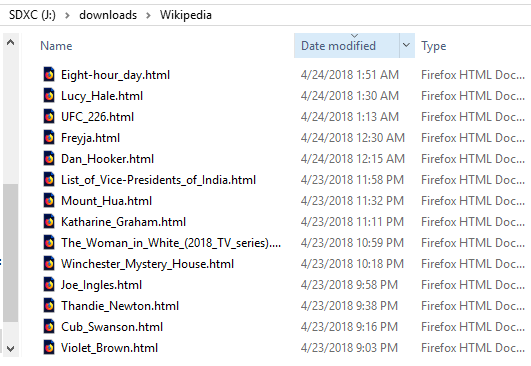Screen dimensions: 531x366
Task: Click the sidebar scrollbar thumb
Action: point(10,253)
